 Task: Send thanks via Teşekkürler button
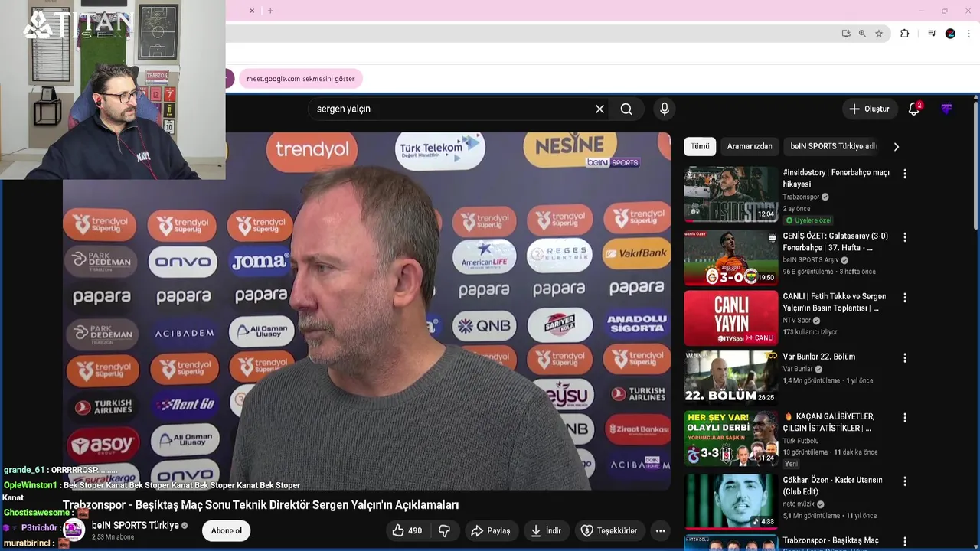tap(609, 530)
